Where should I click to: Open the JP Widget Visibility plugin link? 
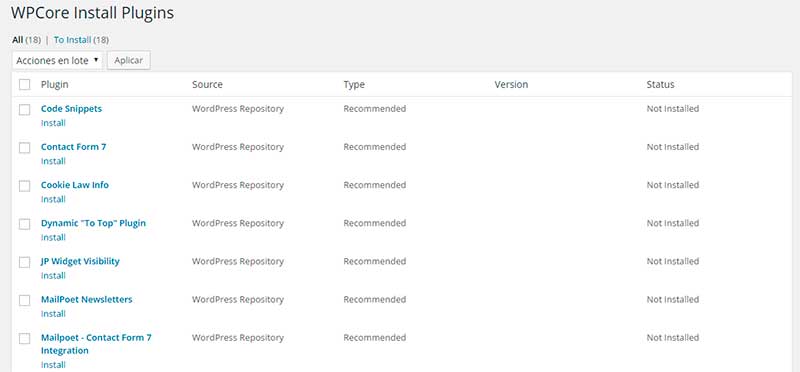tap(80, 261)
